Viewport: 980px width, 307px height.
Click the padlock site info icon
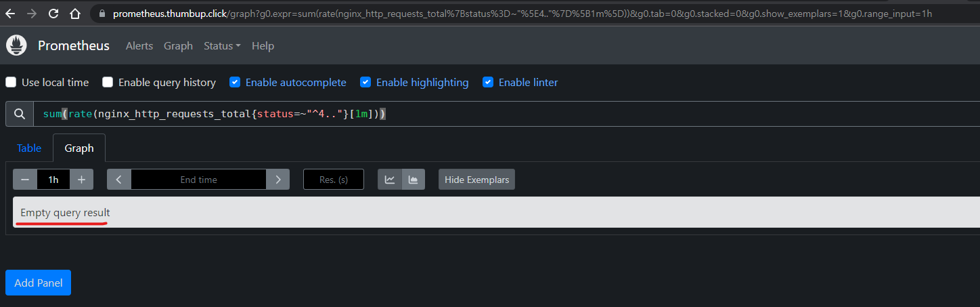click(x=102, y=14)
